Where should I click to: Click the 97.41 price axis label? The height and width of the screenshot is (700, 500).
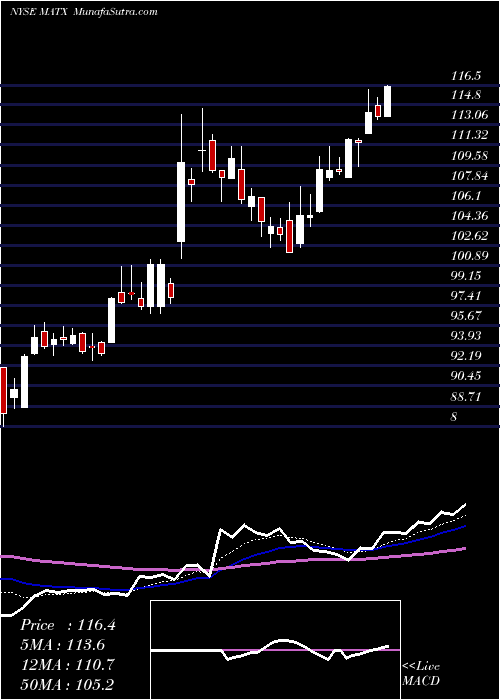466,296
